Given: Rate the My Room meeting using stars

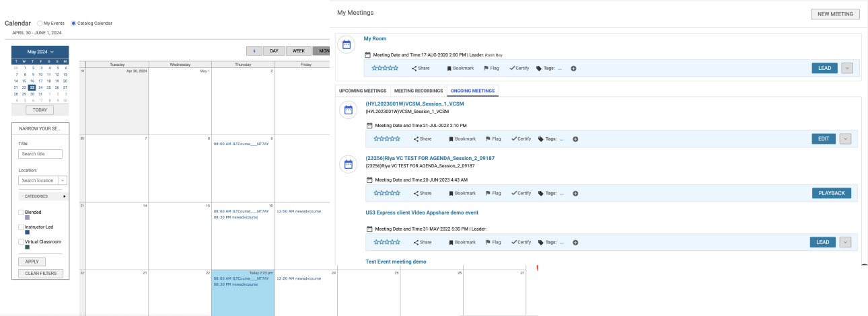Looking at the screenshot, I should (385, 68).
